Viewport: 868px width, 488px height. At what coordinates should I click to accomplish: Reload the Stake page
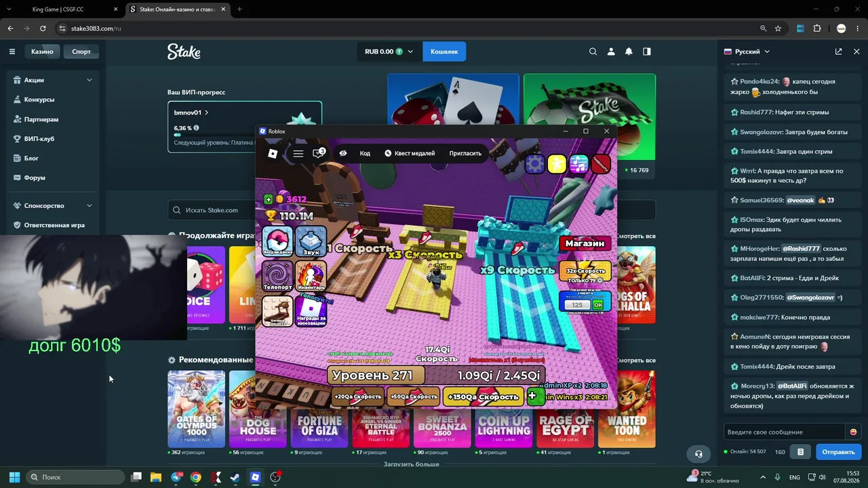(43, 28)
